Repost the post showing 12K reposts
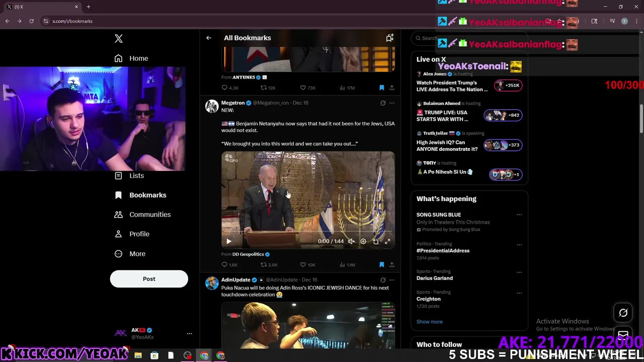Image resolution: width=644 pixels, height=362 pixels. tap(268, 87)
